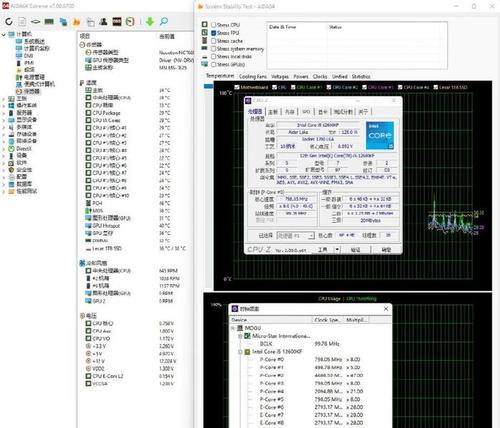Click the 确定 button in CPU-Z
This screenshot has height=428, width=500.
(386, 249)
